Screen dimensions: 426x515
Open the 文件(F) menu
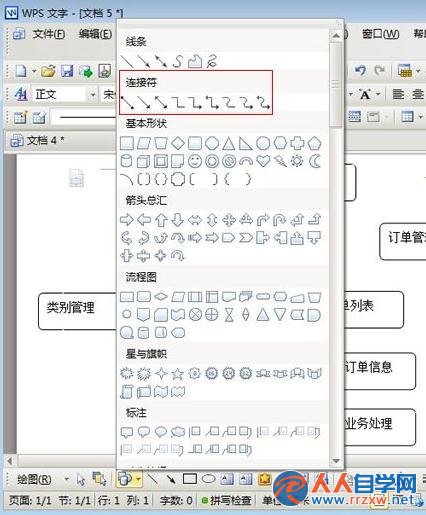click(x=49, y=34)
